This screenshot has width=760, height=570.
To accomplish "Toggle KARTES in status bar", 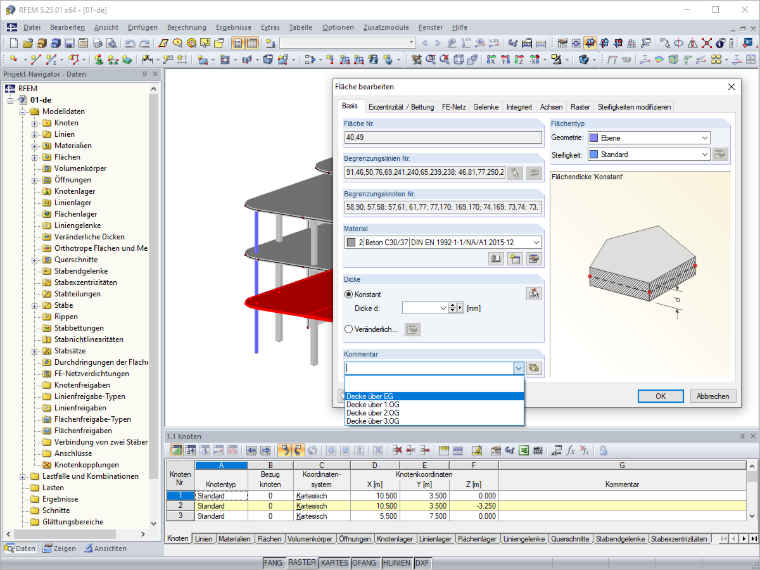I will 334,563.
